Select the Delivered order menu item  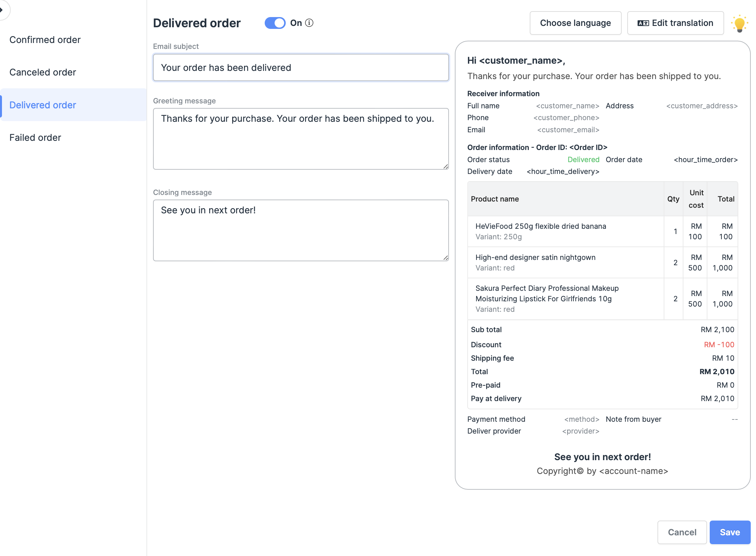42,105
